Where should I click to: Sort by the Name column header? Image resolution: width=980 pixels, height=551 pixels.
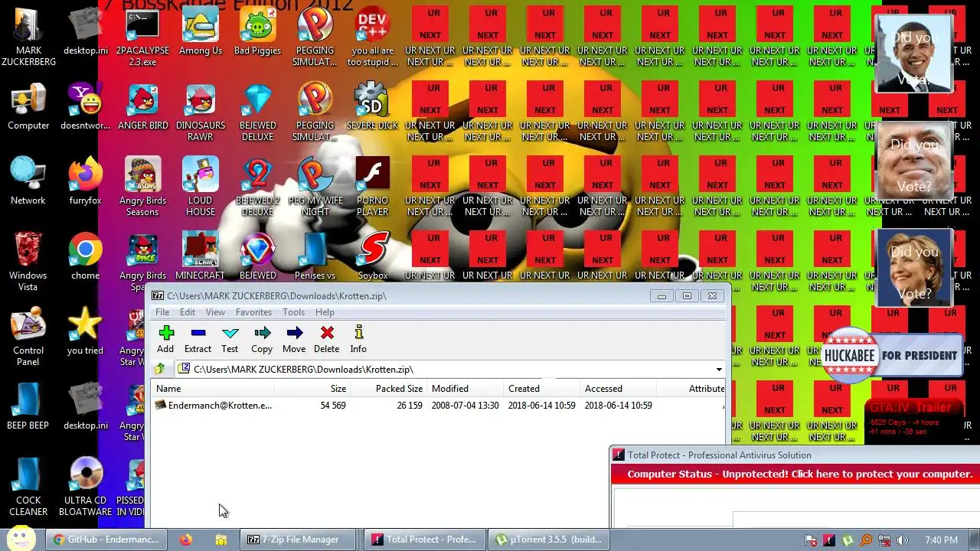[213, 389]
